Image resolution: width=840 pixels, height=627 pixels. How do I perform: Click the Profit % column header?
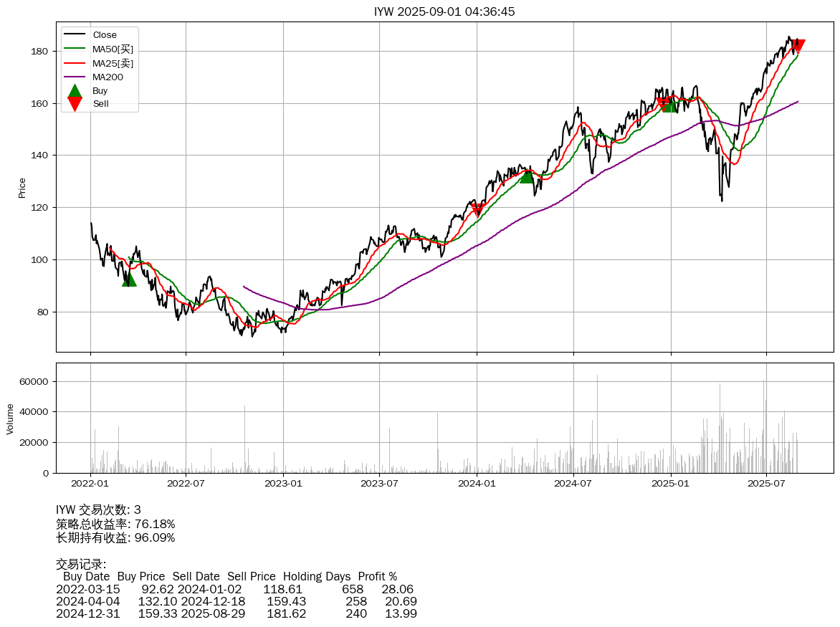[x=378, y=576]
